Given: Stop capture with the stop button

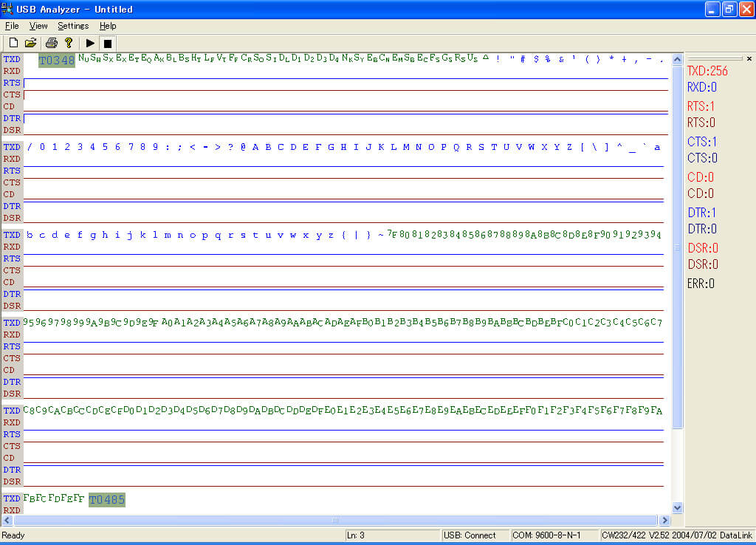Looking at the screenshot, I should tap(108, 43).
